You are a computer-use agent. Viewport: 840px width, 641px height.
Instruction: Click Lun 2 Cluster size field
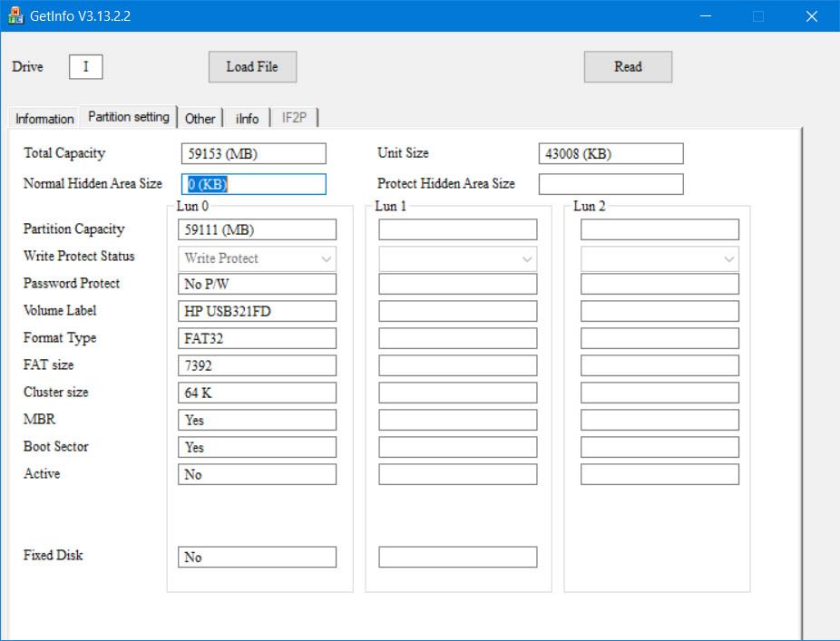click(660, 393)
